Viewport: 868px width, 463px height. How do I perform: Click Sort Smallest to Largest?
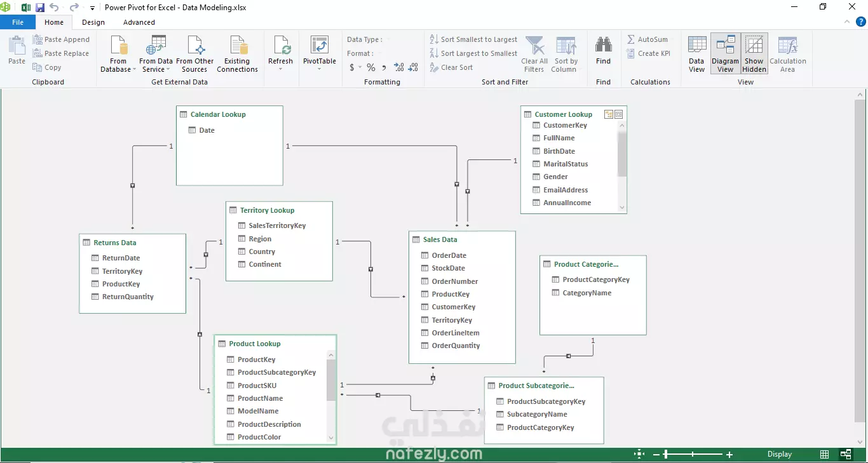[473, 39]
